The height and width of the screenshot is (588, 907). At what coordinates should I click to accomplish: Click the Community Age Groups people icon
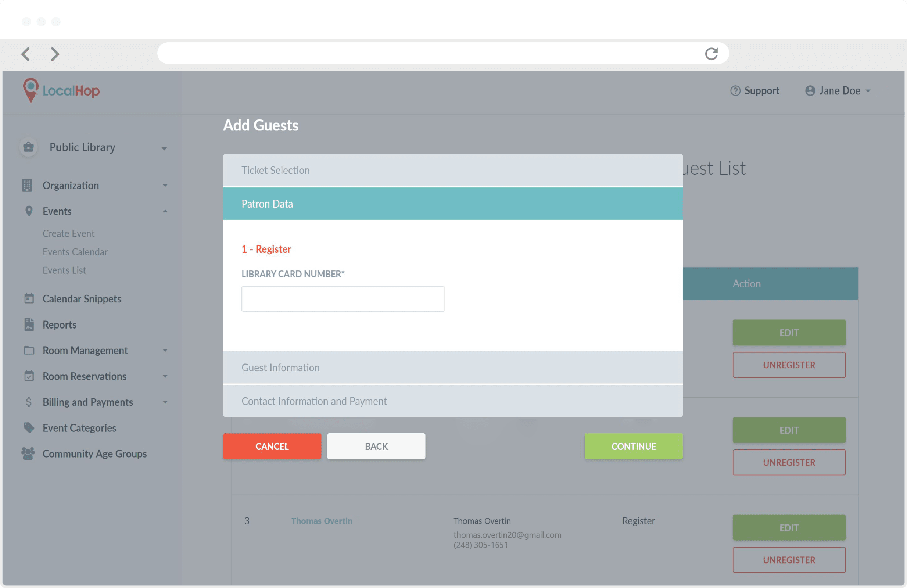[28, 453]
